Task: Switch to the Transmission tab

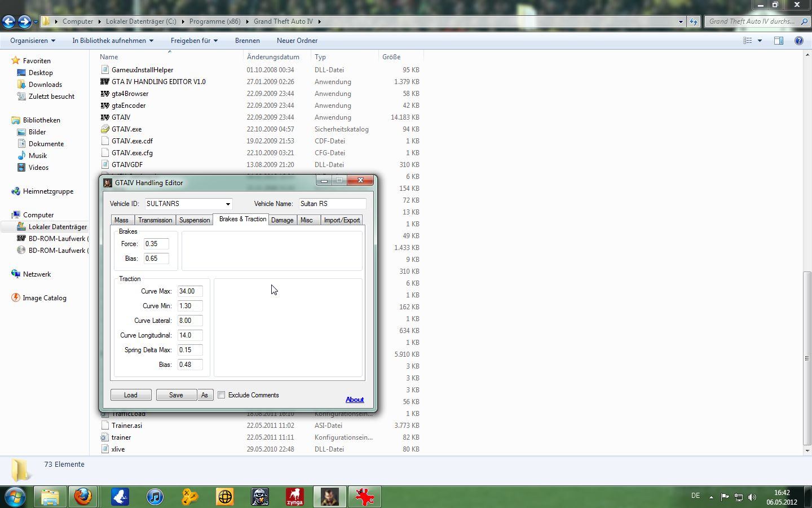Action: click(155, 220)
